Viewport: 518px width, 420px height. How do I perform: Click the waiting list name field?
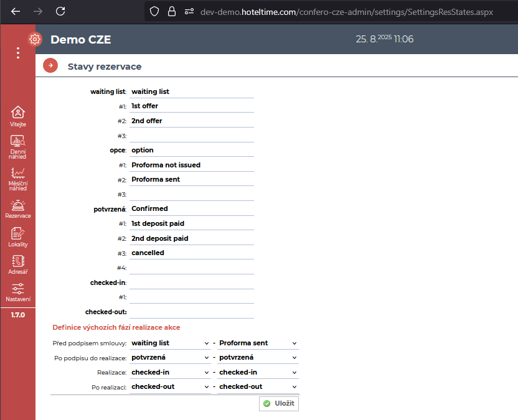pos(192,91)
